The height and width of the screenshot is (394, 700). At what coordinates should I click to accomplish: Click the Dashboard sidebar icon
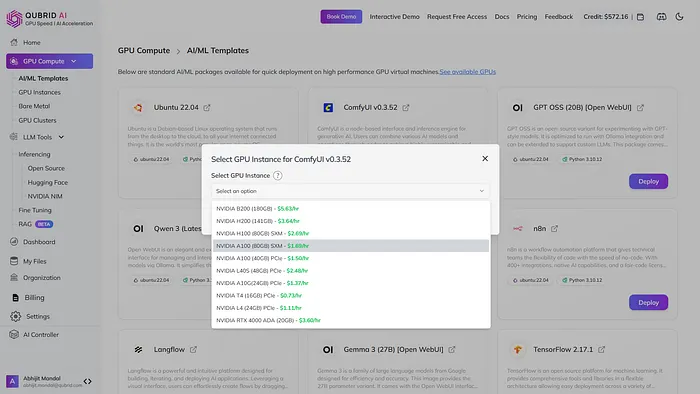[x=14, y=242]
